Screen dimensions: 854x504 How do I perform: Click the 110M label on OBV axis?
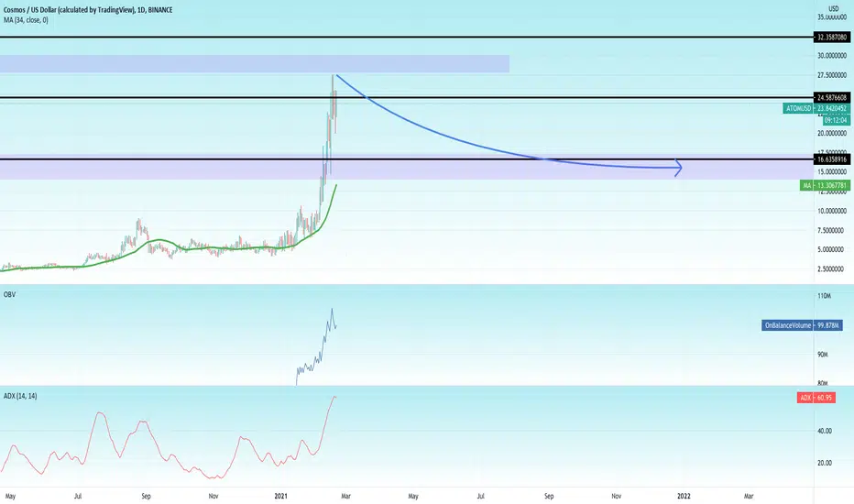tap(825, 296)
